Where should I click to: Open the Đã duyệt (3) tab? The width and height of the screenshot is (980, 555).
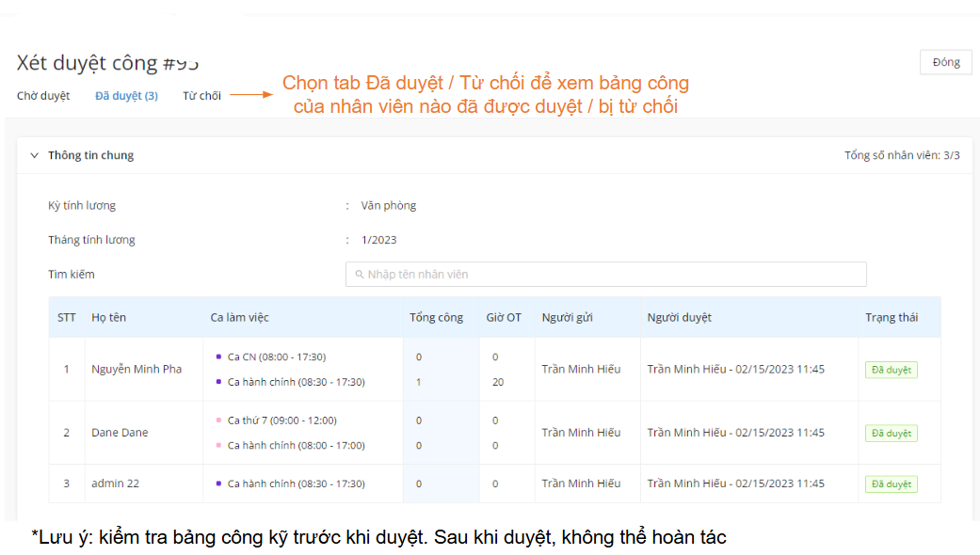pyautogui.click(x=126, y=96)
